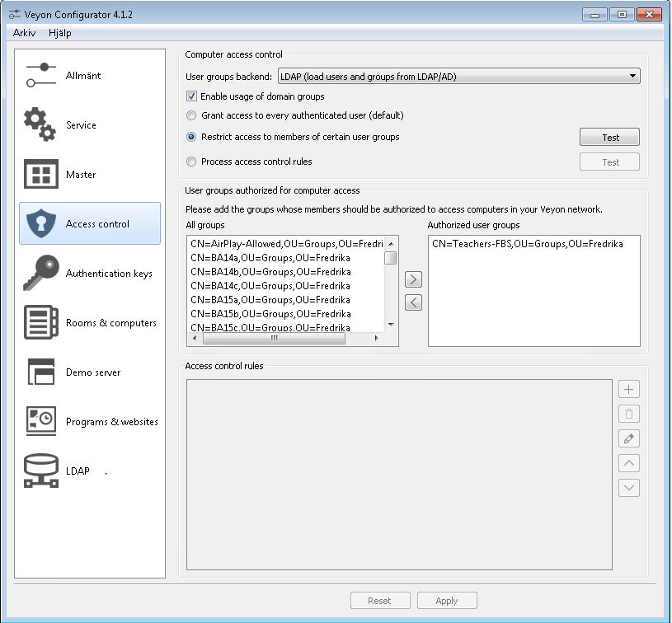Open the Programs & websites icon
This screenshot has width=672, height=623.
[x=40, y=421]
